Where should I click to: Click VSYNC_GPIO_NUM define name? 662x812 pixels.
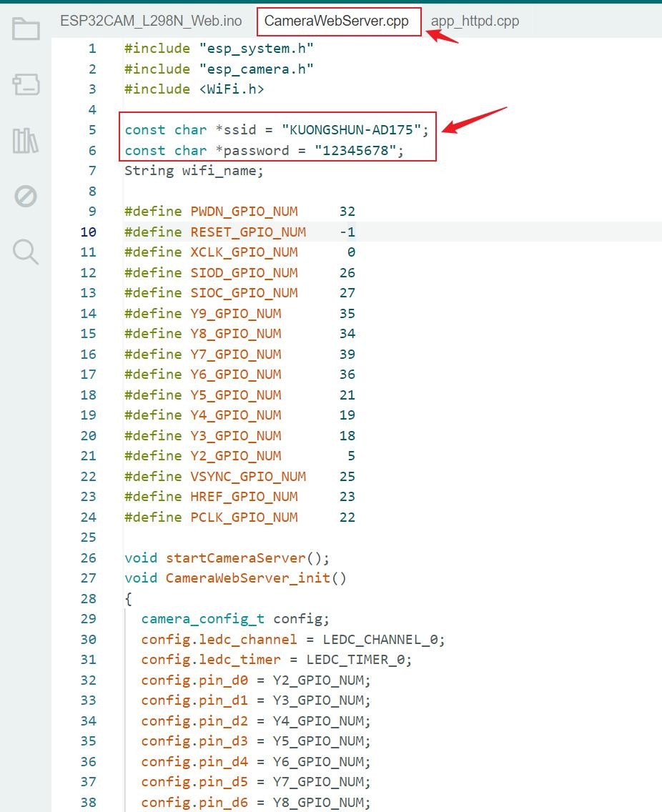[x=248, y=477]
